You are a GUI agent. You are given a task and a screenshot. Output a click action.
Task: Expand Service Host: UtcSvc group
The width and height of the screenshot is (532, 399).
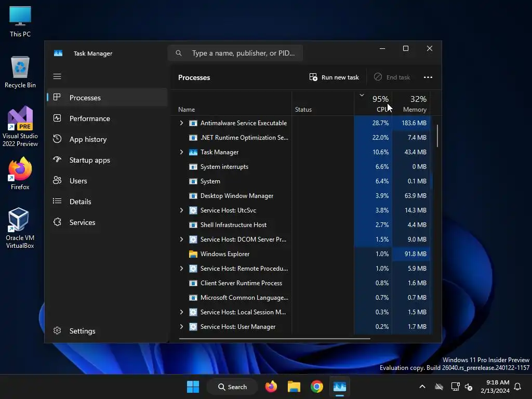[x=181, y=210]
